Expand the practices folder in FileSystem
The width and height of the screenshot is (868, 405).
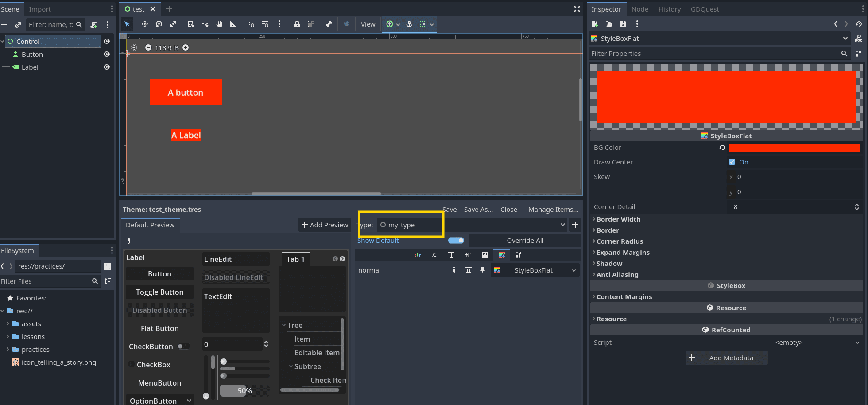click(8, 349)
